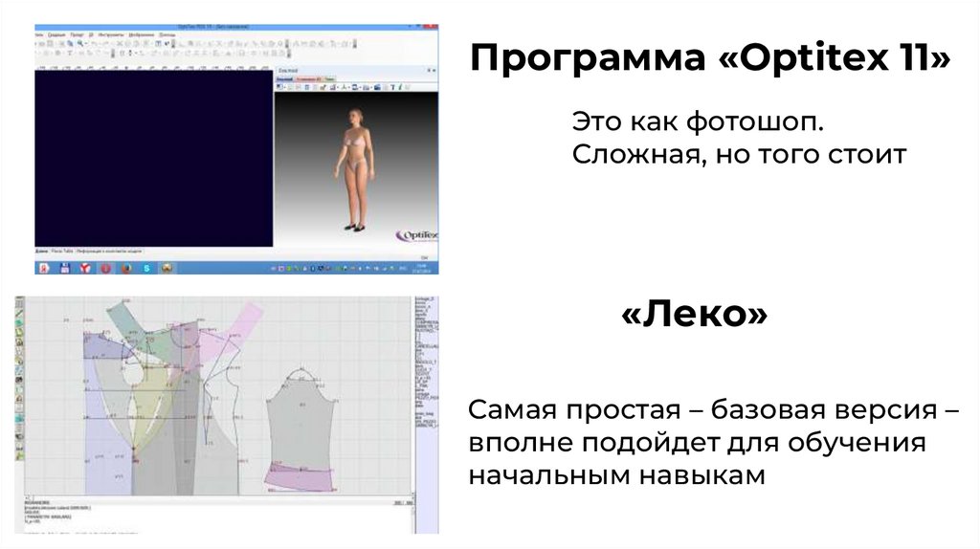Click inside the dark Optitex pattern work area
Screen dimensions: 980x549
click(154, 159)
